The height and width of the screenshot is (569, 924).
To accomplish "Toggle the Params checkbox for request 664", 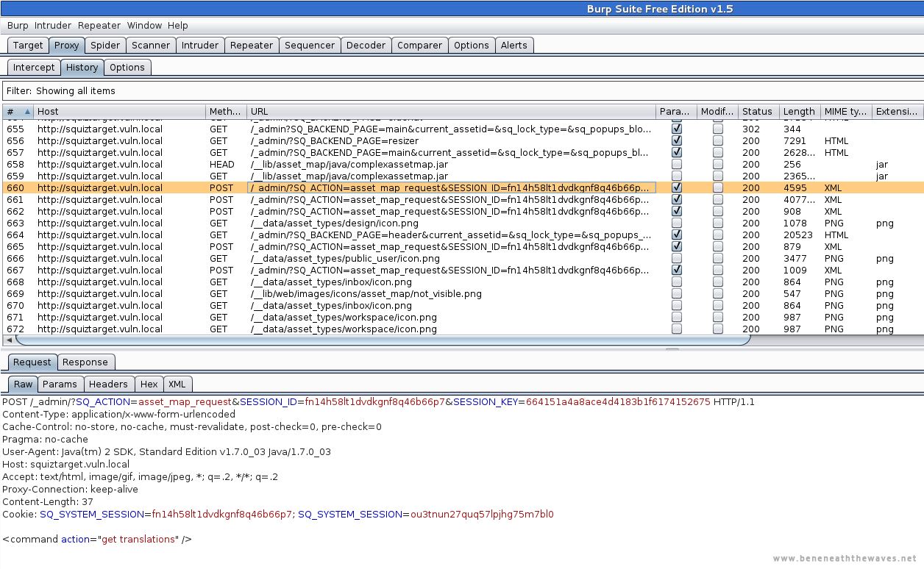I will (x=677, y=235).
